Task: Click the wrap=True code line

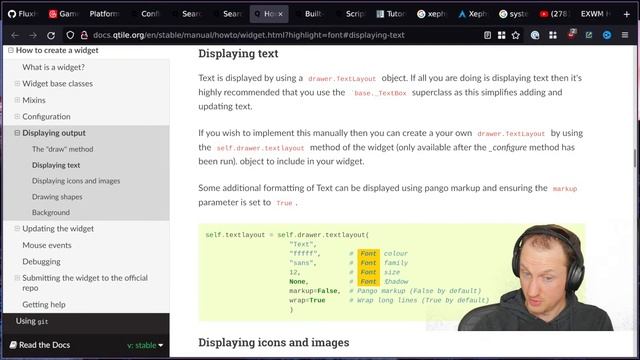Action: pos(307,300)
